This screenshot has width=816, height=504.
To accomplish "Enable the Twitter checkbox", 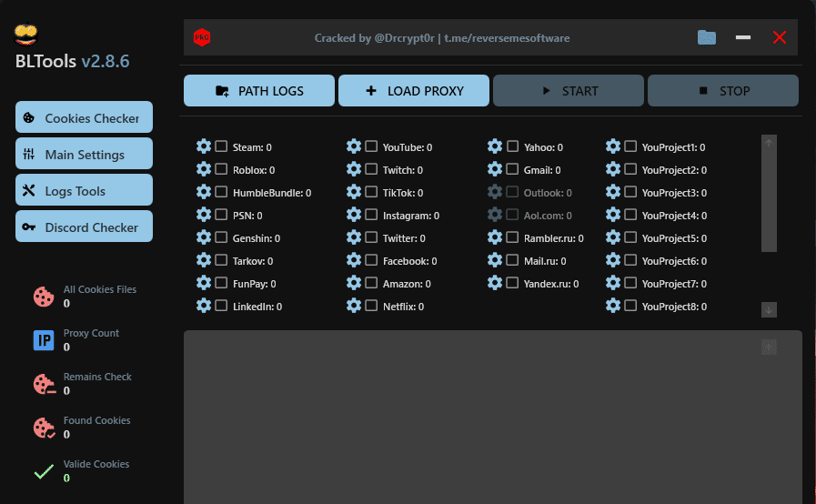I will tap(371, 237).
